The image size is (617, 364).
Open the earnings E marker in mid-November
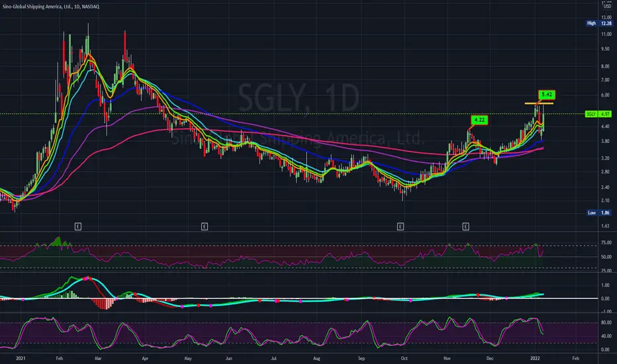click(x=465, y=226)
